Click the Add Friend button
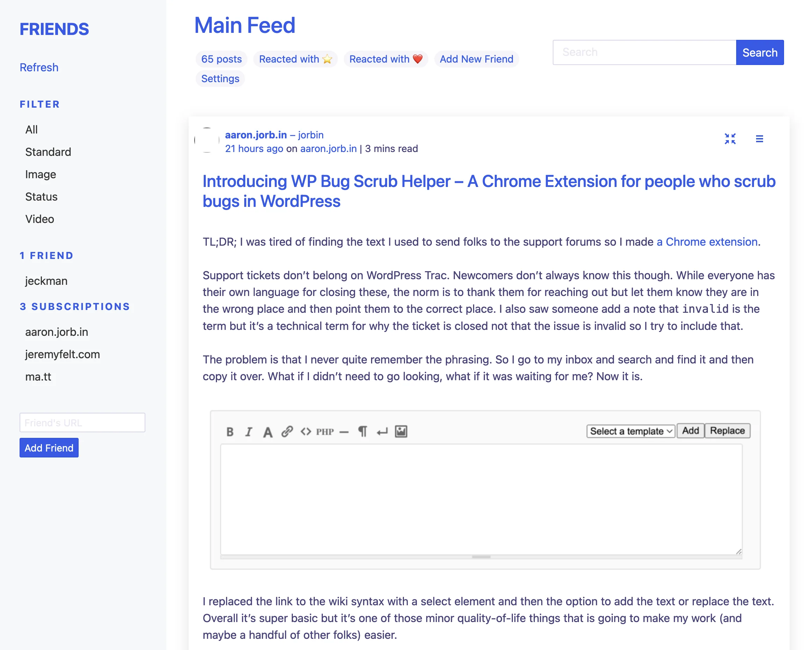 [49, 448]
